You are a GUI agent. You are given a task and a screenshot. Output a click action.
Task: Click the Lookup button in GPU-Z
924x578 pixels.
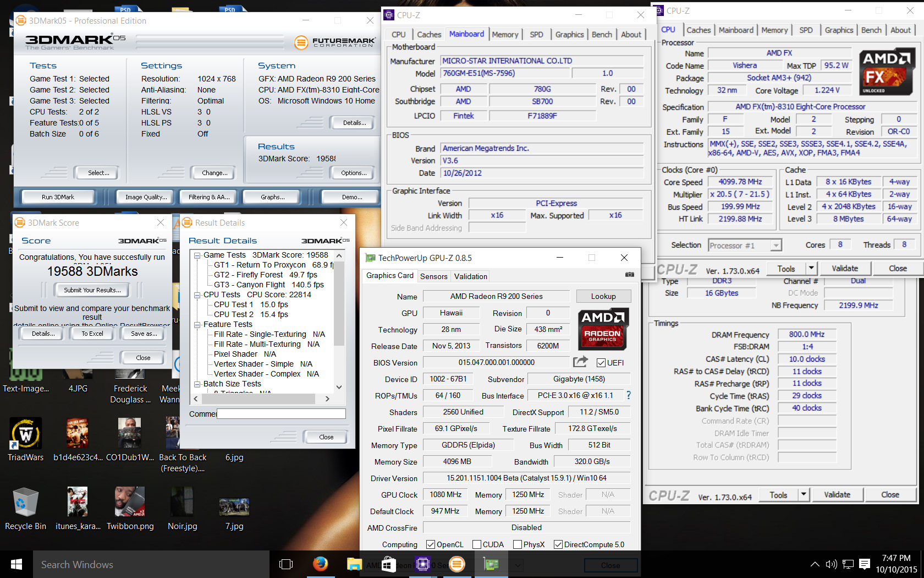coord(603,296)
